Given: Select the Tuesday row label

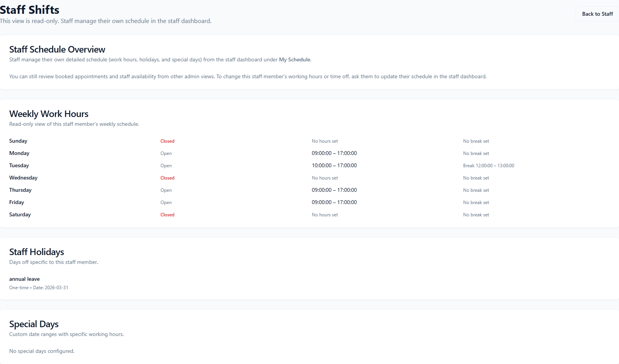Looking at the screenshot, I should point(19,166).
